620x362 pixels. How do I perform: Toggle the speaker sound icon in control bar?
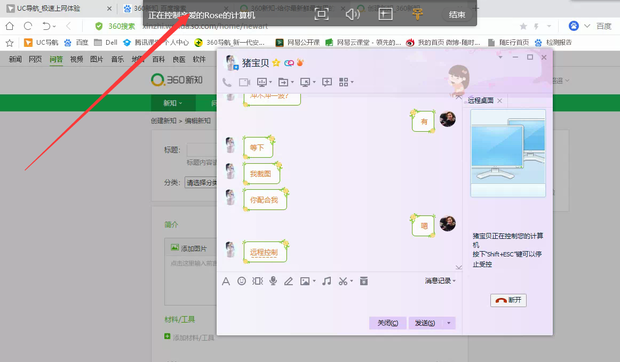coord(352,14)
